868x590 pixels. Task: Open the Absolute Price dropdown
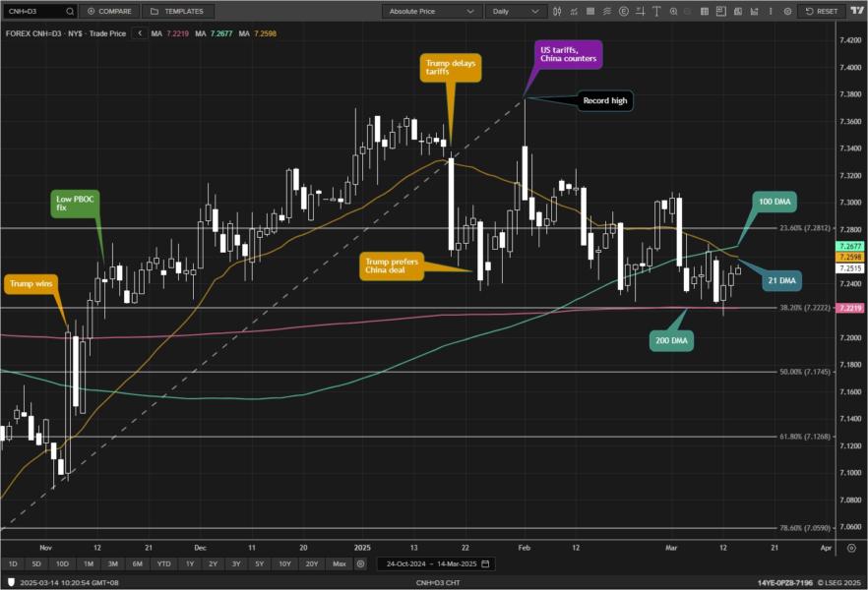(433, 11)
